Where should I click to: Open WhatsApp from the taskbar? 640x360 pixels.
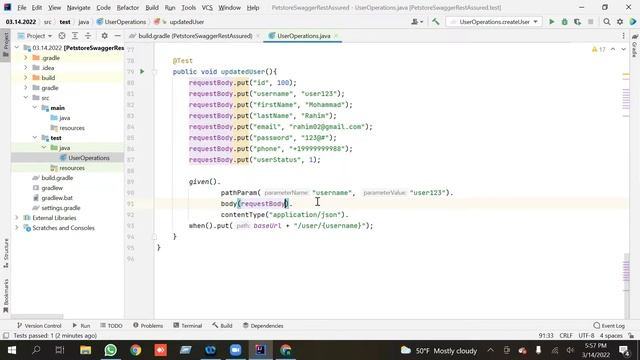[x=110, y=350]
